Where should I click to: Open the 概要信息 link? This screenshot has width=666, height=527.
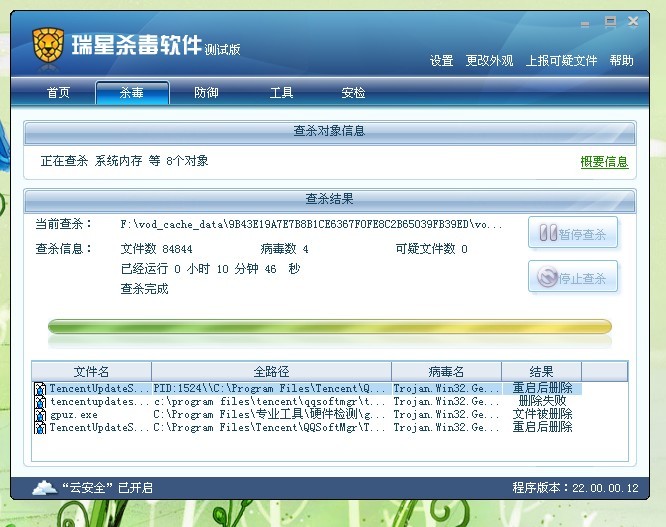(x=604, y=162)
